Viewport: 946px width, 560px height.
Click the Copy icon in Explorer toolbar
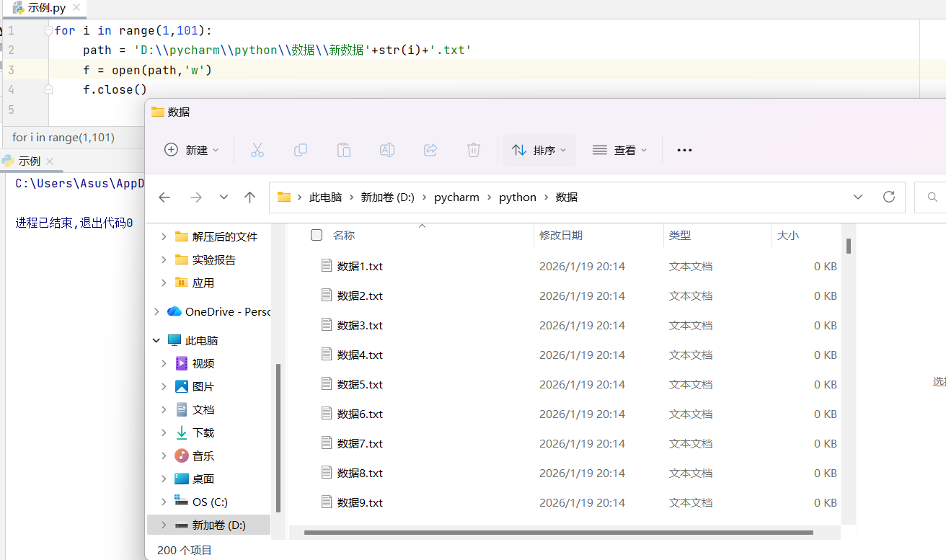(301, 150)
